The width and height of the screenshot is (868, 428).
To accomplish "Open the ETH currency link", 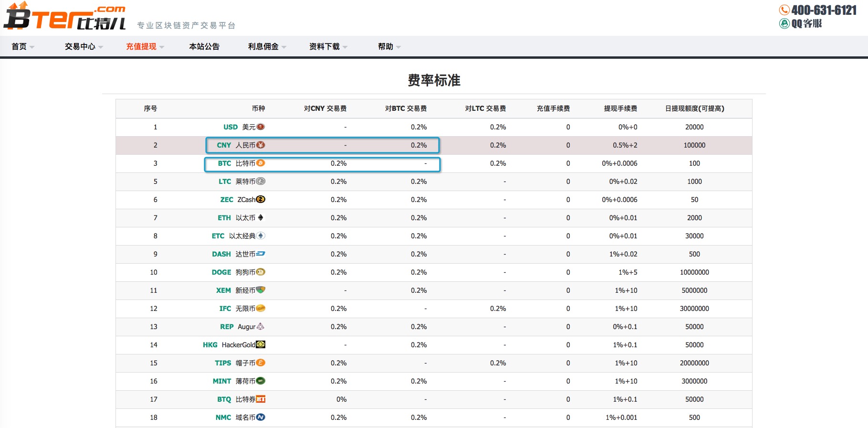I will [224, 218].
